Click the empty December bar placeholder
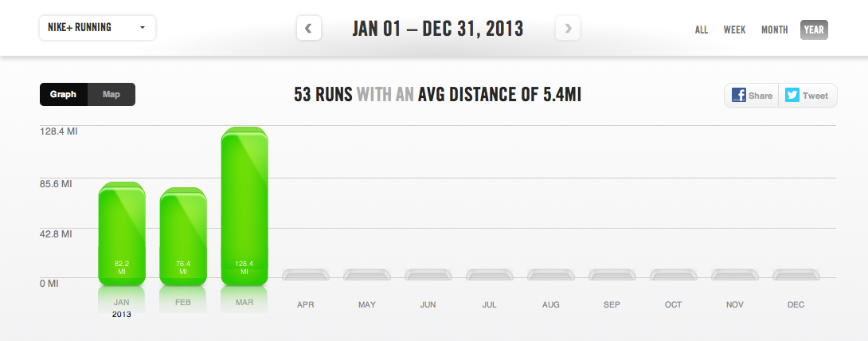The image size is (868, 341). 796,276
